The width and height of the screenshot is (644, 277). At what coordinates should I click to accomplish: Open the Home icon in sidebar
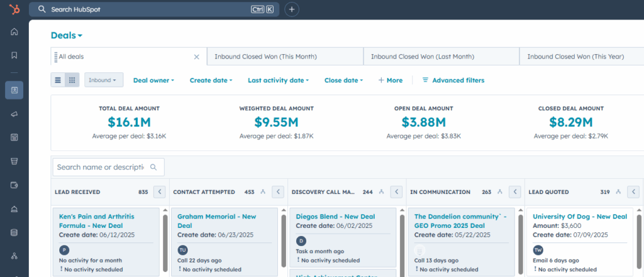pos(14,31)
